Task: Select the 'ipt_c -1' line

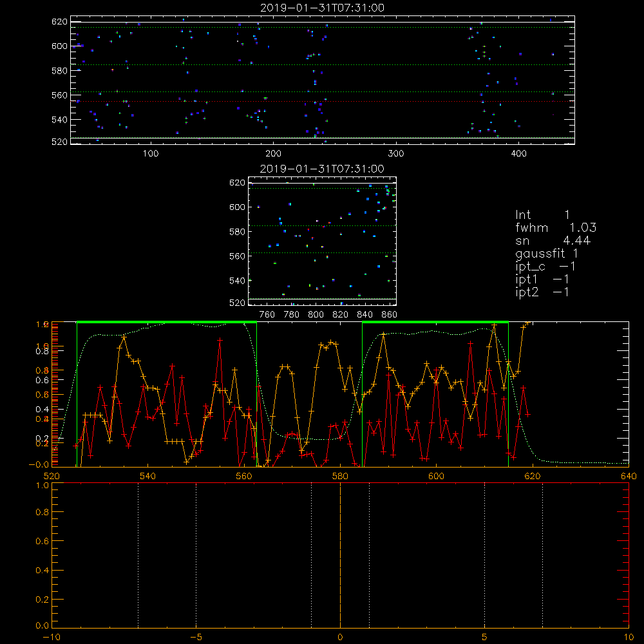Action: (x=545, y=267)
